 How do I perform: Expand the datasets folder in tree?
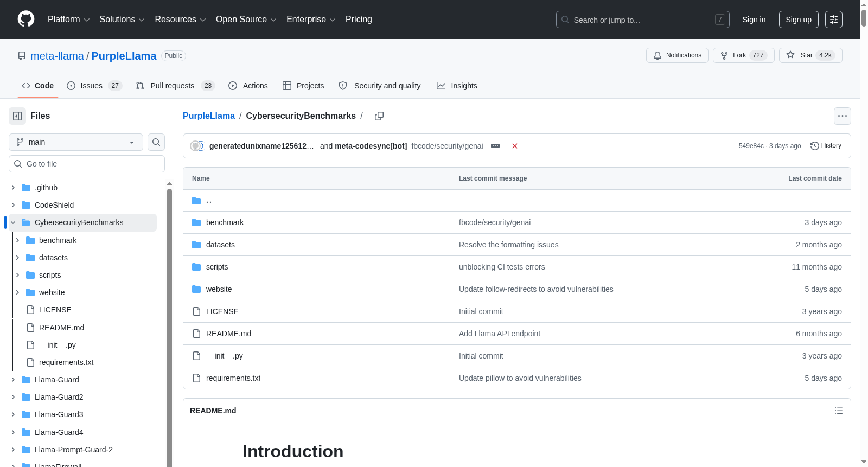[17, 258]
